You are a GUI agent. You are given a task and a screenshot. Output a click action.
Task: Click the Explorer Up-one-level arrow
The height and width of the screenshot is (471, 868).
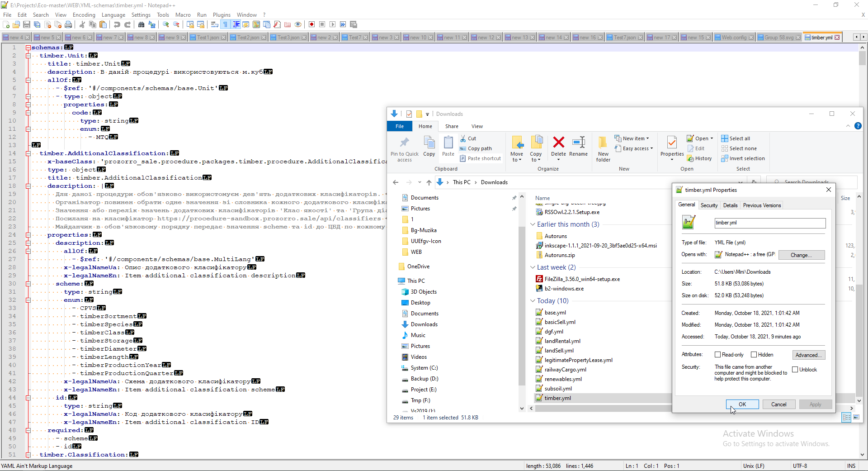pyautogui.click(x=429, y=182)
